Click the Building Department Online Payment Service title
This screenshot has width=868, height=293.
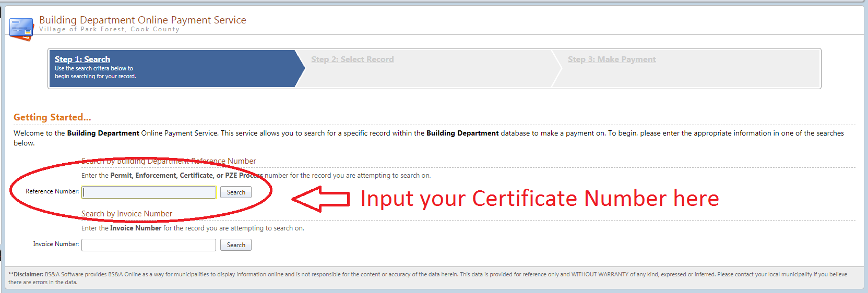[142, 20]
